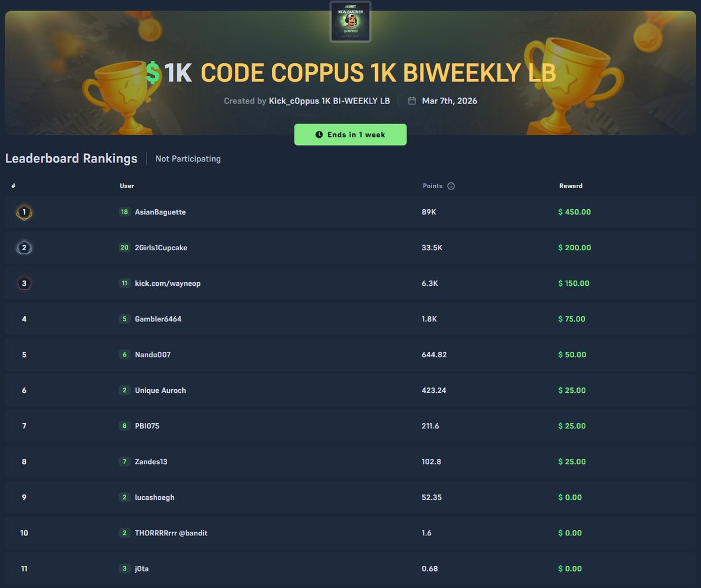Image resolution: width=701 pixels, height=588 pixels.
Task: Select username THORRRRrrr @bandit
Action: pos(171,533)
